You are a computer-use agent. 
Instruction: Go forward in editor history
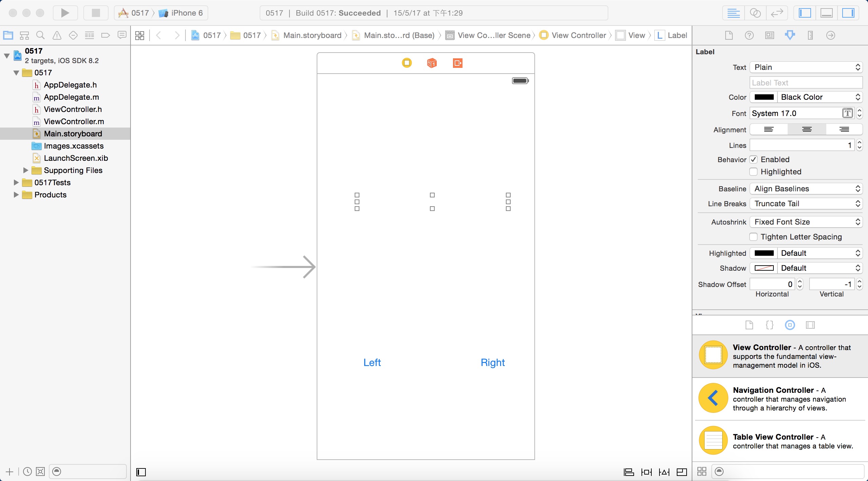177,35
